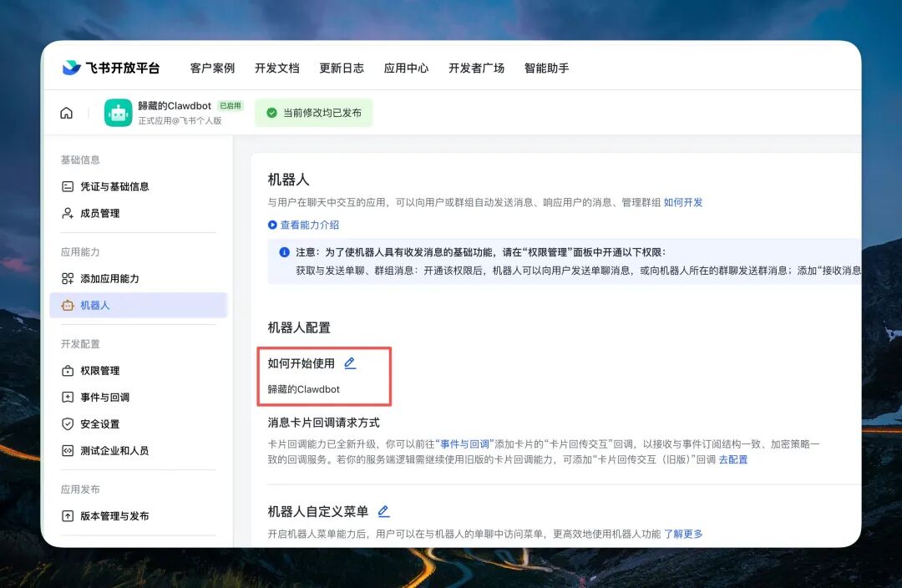This screenshot has width=902, height=588.
Task: Edit the 机器人自定义菜单 settings
Action: 383,510
